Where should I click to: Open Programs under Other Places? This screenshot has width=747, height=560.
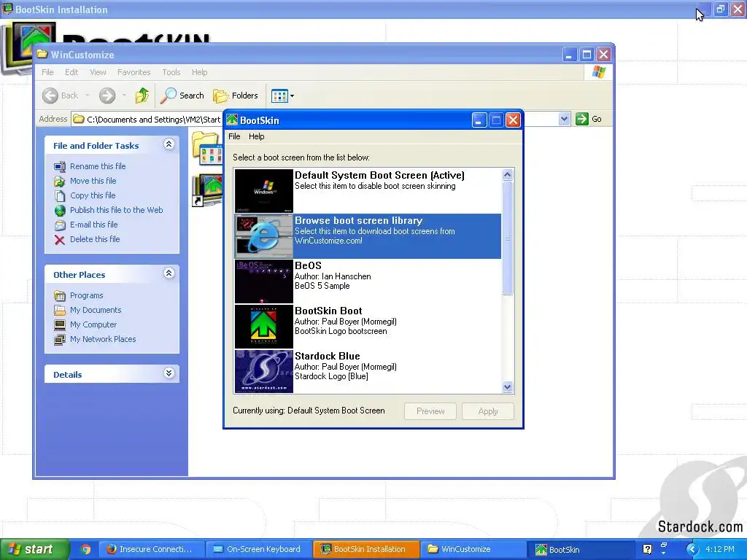tap(86, 295)
